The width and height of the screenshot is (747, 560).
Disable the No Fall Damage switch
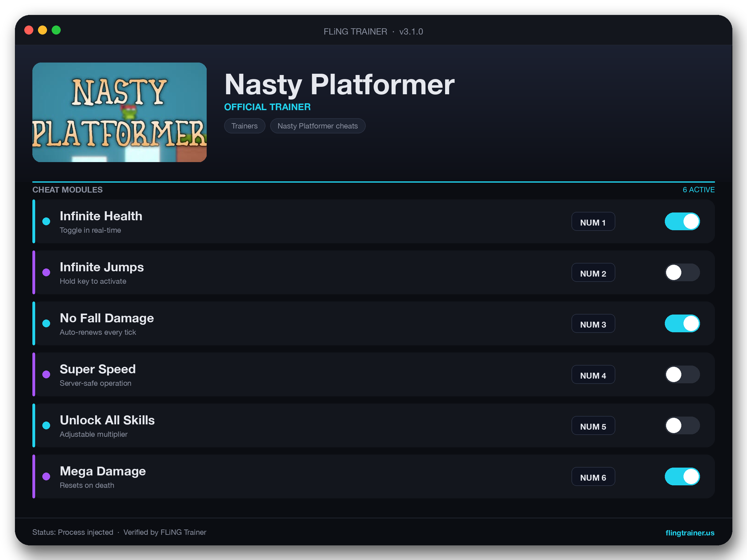click(682, 323)
